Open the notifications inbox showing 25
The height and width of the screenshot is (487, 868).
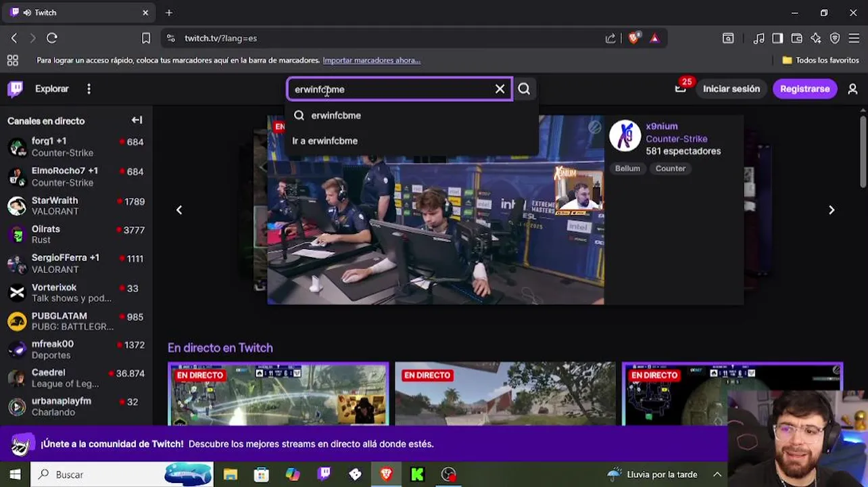pyautogui.click(x=681, y=88)
